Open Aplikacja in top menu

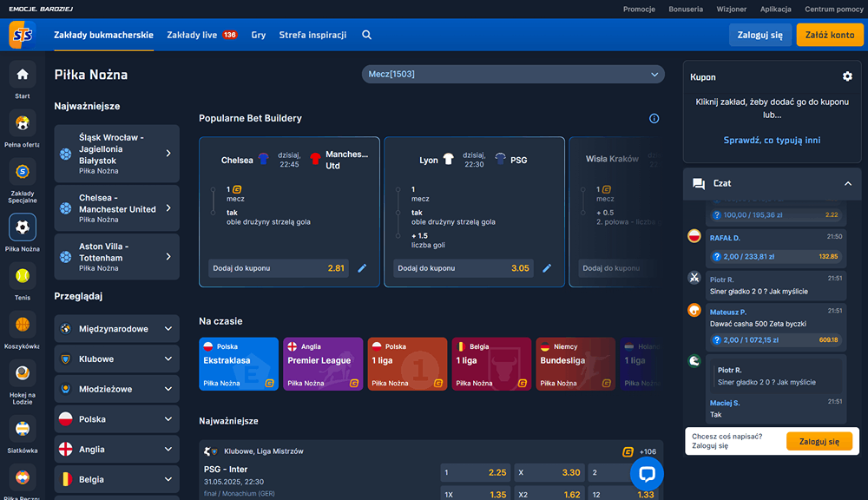coord(775,9)
